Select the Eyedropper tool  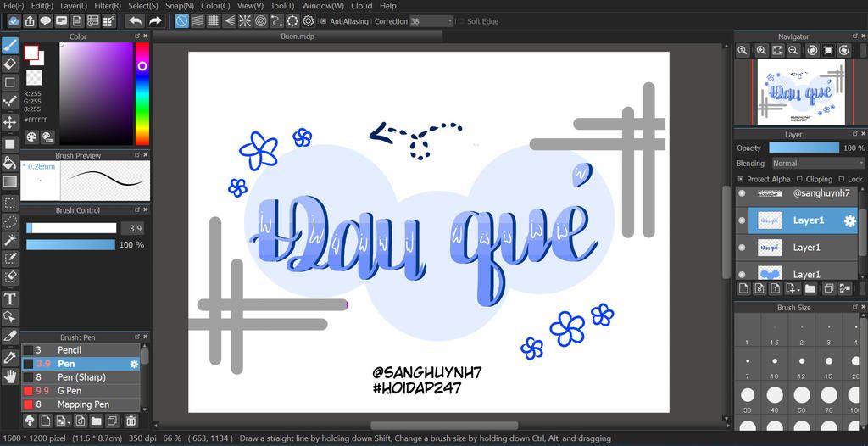coord(10,357)
